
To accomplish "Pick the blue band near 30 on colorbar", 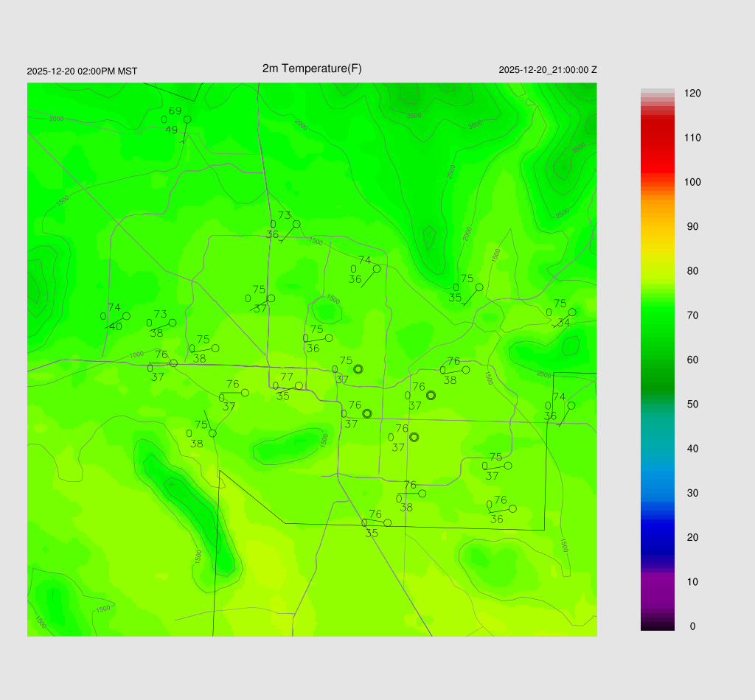I will 657,492.
